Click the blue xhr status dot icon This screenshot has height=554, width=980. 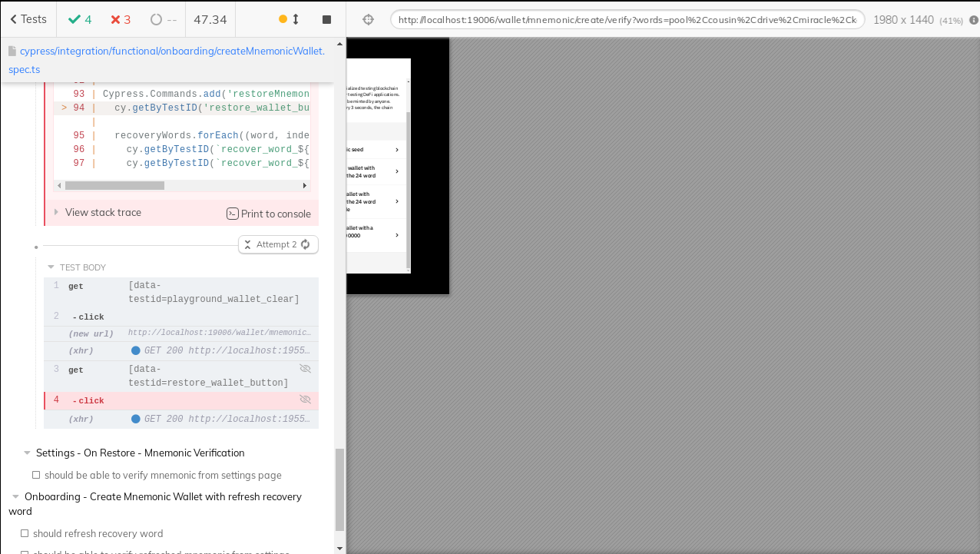(136, 350)
